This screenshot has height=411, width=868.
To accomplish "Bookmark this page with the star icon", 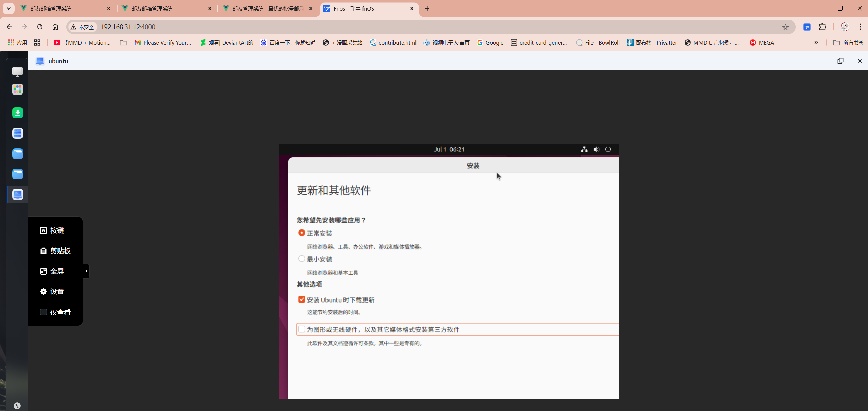I will tap(785, 27).
